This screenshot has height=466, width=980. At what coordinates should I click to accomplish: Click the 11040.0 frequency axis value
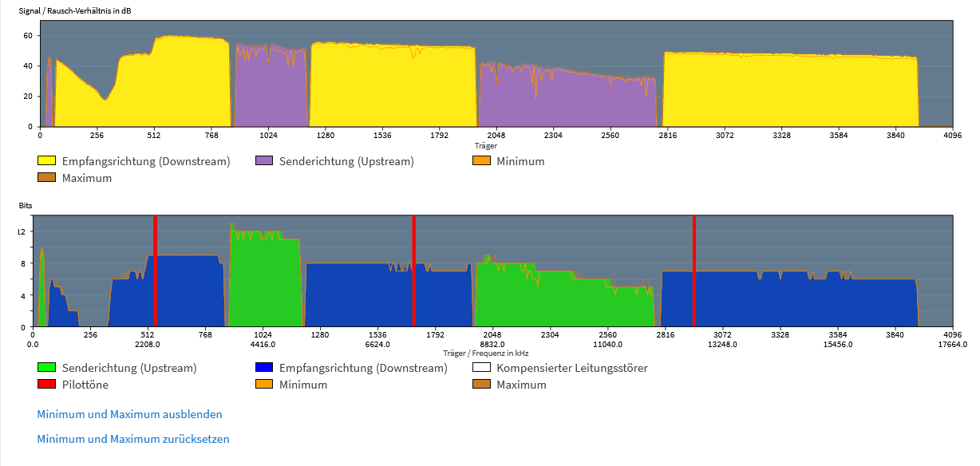click(x=607, y=345)
